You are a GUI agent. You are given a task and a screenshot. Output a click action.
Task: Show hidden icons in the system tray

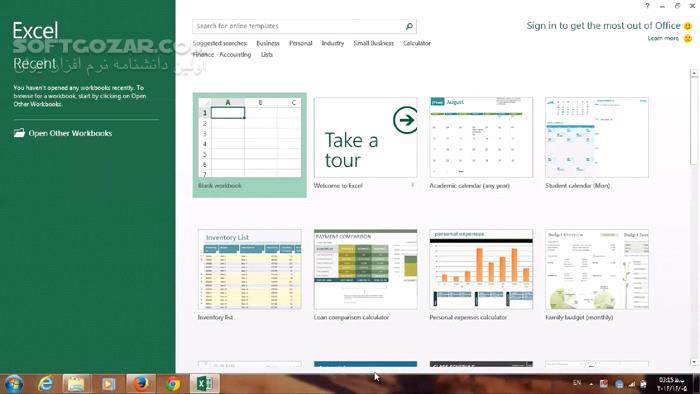click(591, 384)
